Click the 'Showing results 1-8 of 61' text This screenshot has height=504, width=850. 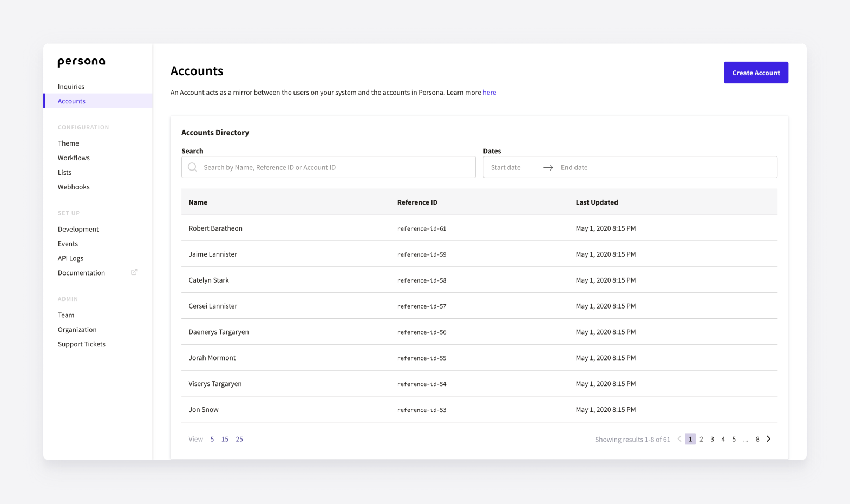632,440
